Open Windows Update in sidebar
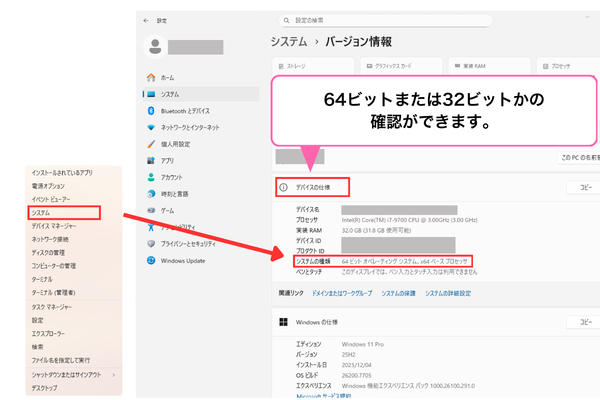The height and width of the screenshot is (400, 600). (x=201, y=260)
